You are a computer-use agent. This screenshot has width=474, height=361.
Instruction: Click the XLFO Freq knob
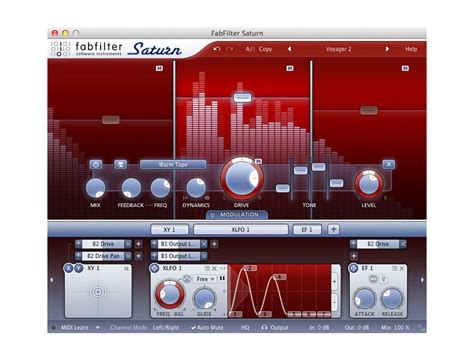coord(170,294)
